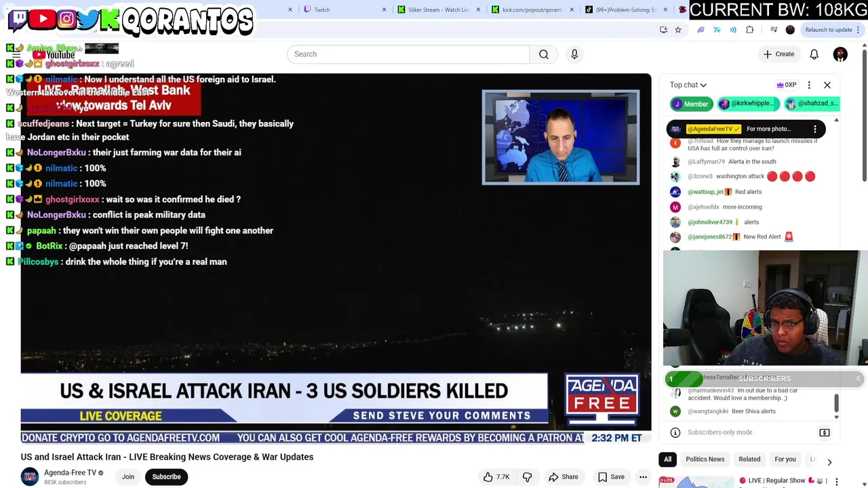Open live chat options three-dot menu
868x488 pixels.
(x=809, y=85)
